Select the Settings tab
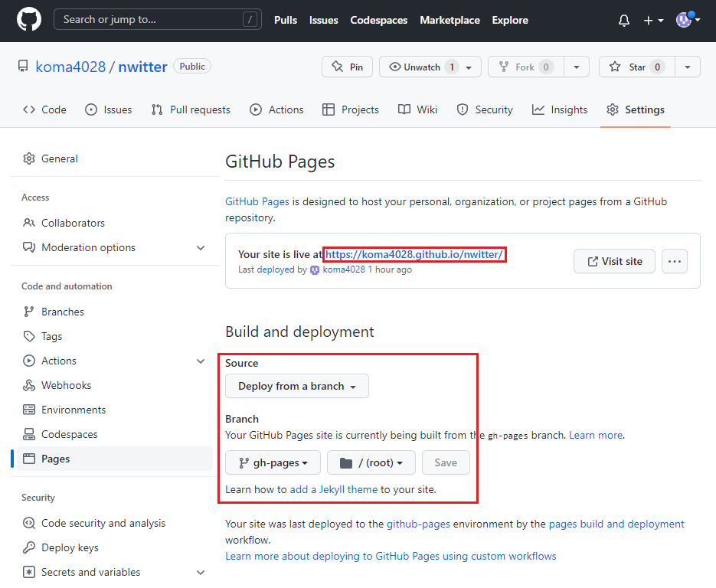Viewport: 716px width, 588px height. coord(636,109)
